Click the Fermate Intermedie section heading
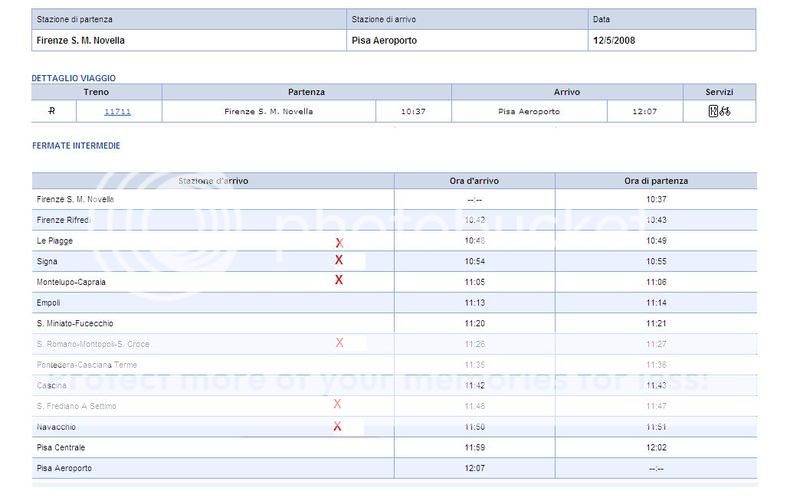The image size is (800, 504). coord(76,145)
